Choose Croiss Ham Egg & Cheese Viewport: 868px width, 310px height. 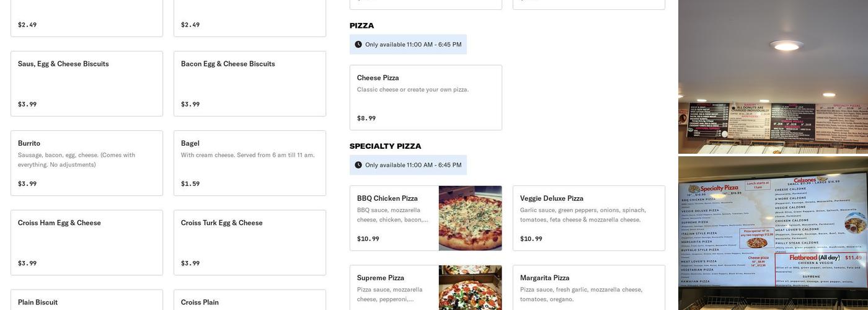[87, 242]
